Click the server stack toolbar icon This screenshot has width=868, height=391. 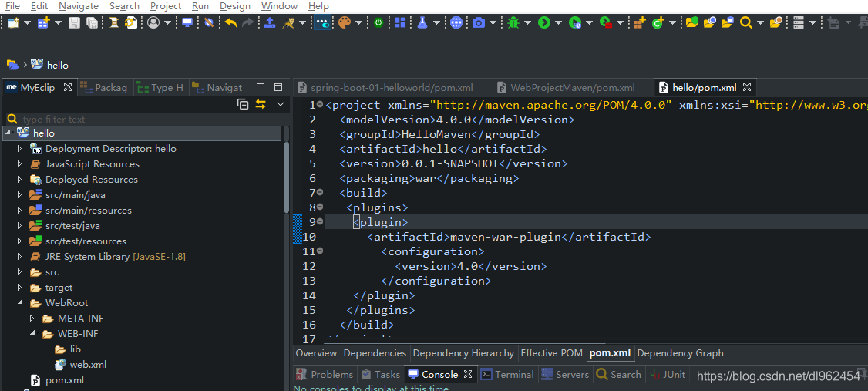click(x=798, y=22)
